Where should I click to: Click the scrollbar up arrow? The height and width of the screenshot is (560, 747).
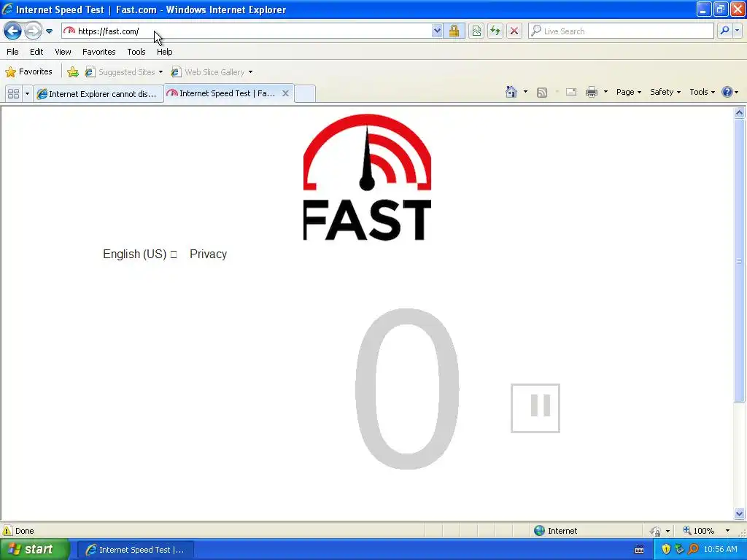(x=740, y=113)
